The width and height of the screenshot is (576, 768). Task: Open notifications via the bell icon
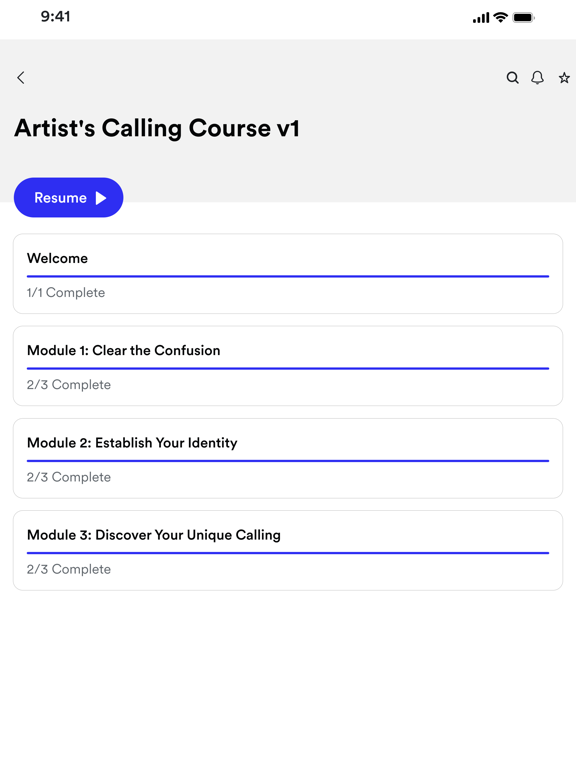pyautogui.click(x=537, y=77)
